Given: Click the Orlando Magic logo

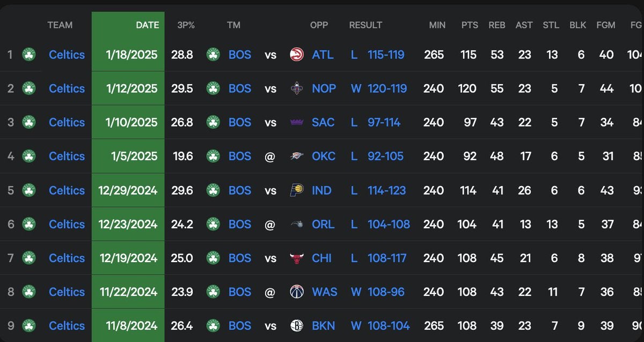Looking at the screenshot, I should tap(296, 224).
